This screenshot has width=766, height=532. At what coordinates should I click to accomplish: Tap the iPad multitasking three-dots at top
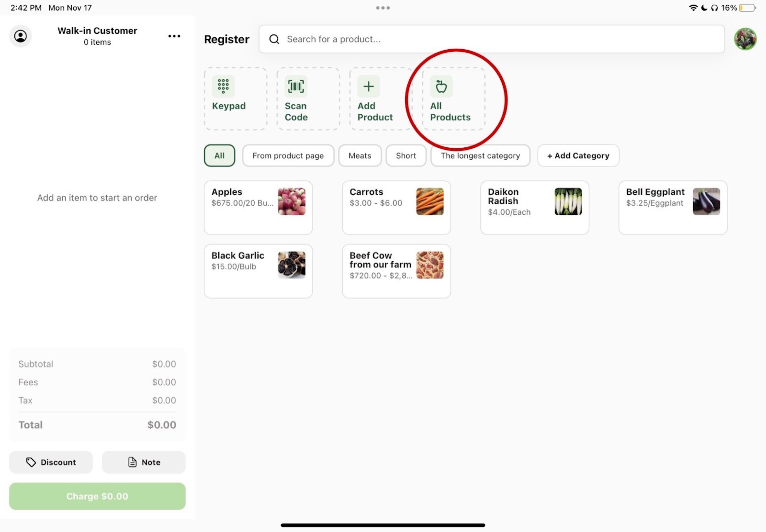point(383,8)
